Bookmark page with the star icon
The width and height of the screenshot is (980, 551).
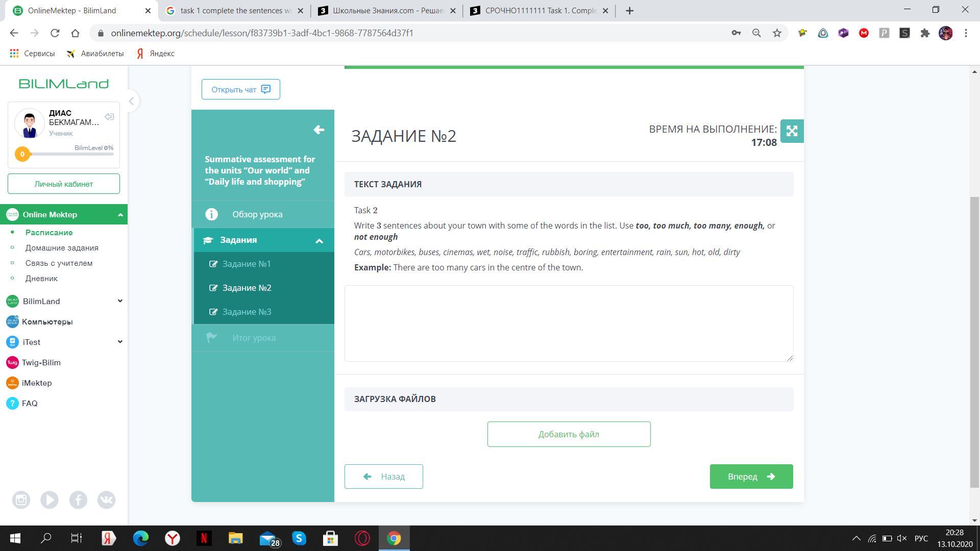[777, 33]
